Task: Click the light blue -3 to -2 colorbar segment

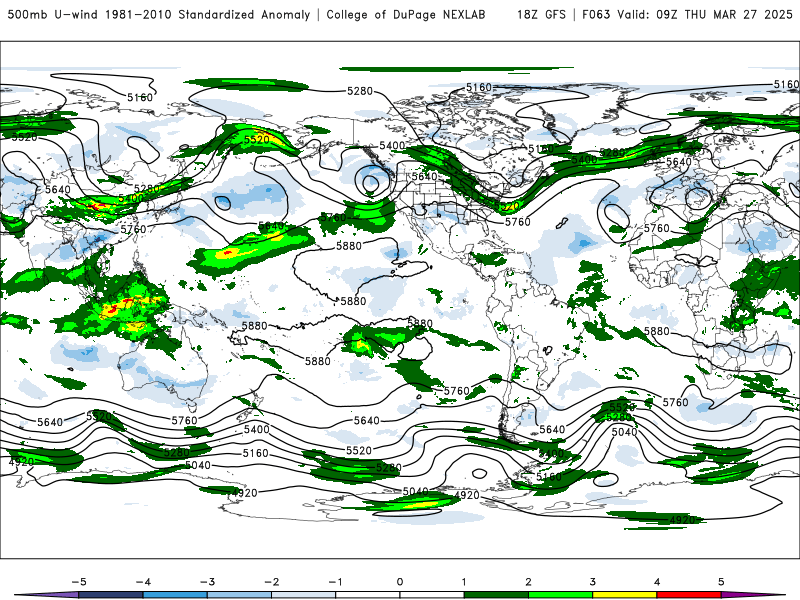Action: 239,595
